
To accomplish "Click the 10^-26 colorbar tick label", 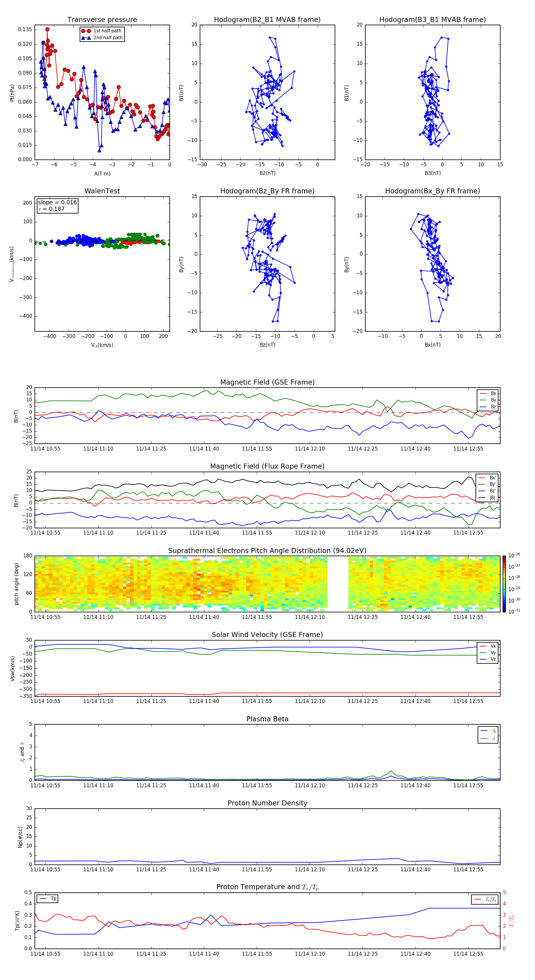I will click(514, 555).
